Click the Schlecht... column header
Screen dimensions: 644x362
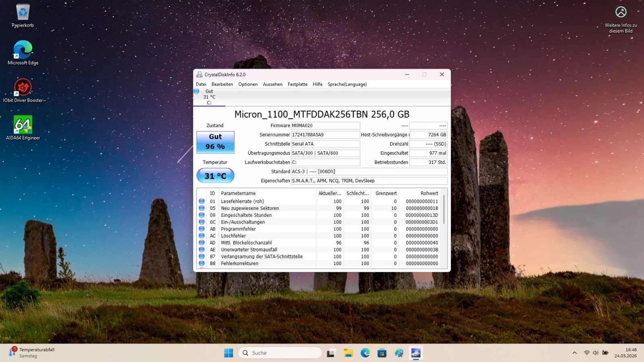[x=357, y=193]
